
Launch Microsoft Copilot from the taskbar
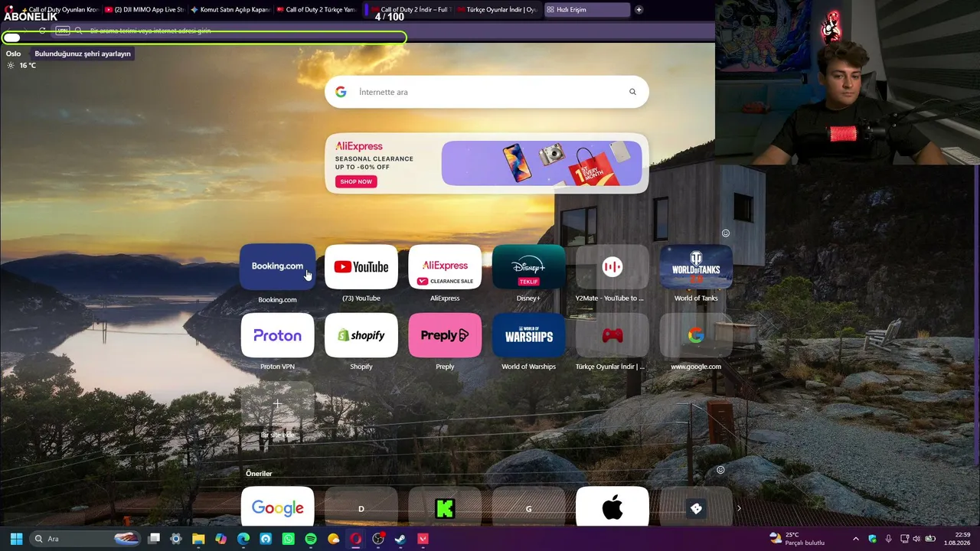220,539
